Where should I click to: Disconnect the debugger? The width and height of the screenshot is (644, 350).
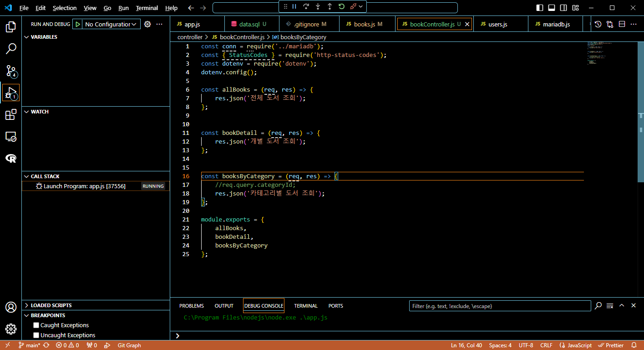tap(353, 6)
